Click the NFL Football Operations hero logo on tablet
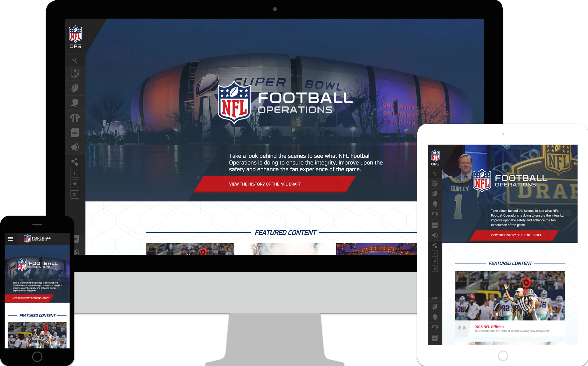The height and width of the screenshot is (366, 588). [x=510, y=180]
